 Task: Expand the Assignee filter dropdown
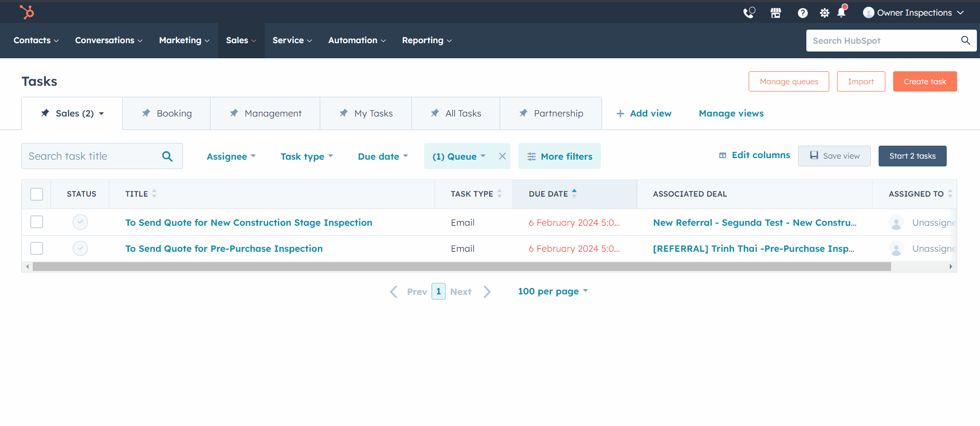231,157
